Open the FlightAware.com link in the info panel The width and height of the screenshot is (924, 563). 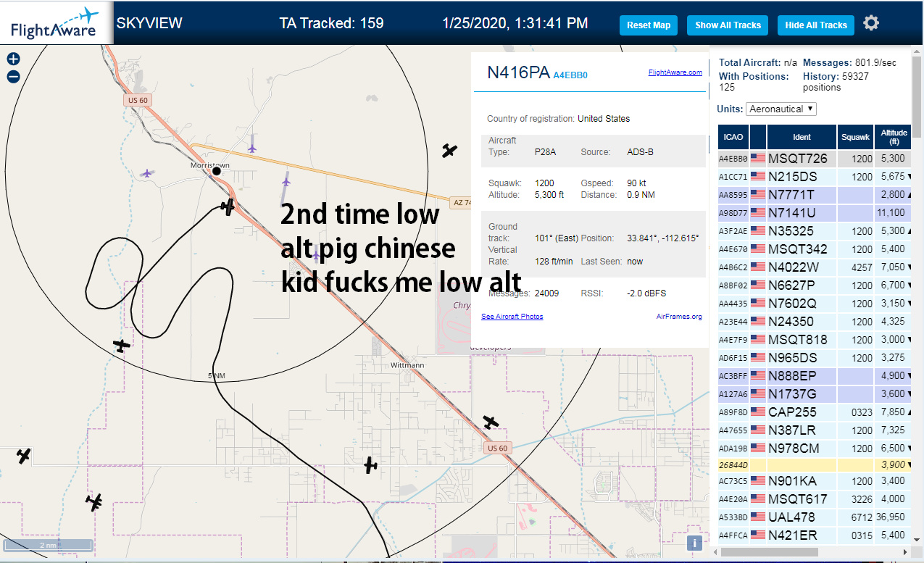675,72
